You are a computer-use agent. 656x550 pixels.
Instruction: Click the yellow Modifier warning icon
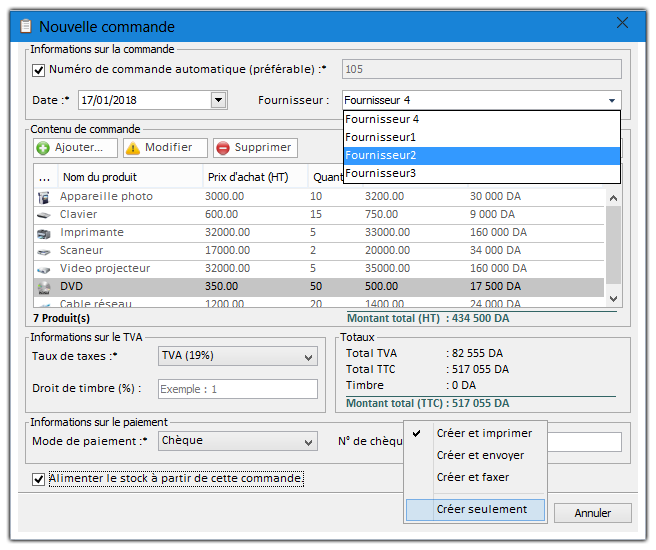point(133,148)
